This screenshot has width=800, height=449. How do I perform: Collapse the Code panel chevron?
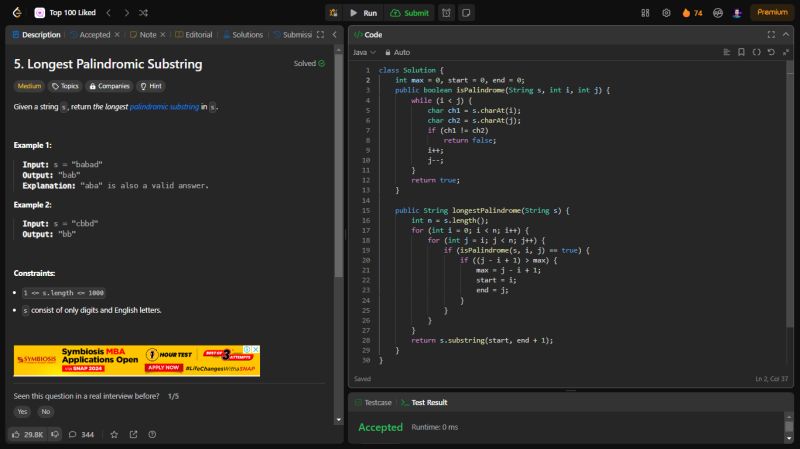click(786, 35)
